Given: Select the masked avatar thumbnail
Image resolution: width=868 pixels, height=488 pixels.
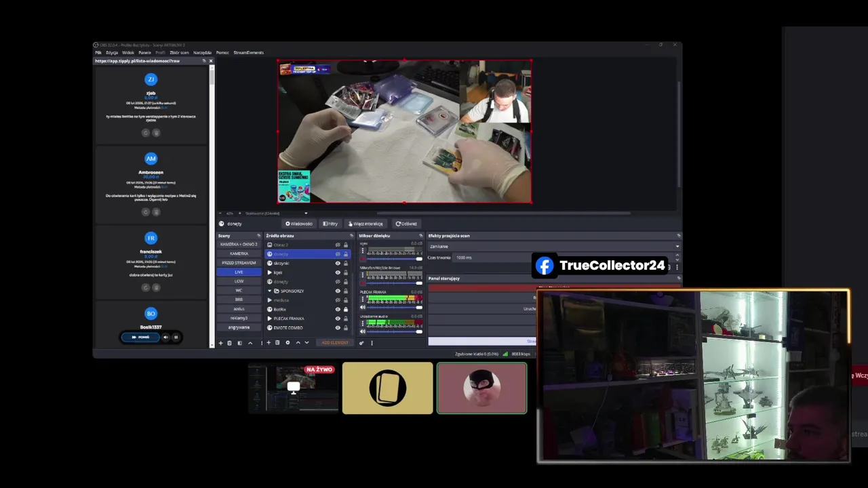Looking at the screenshot, I should pyautogui.click(x=481, y=388).
